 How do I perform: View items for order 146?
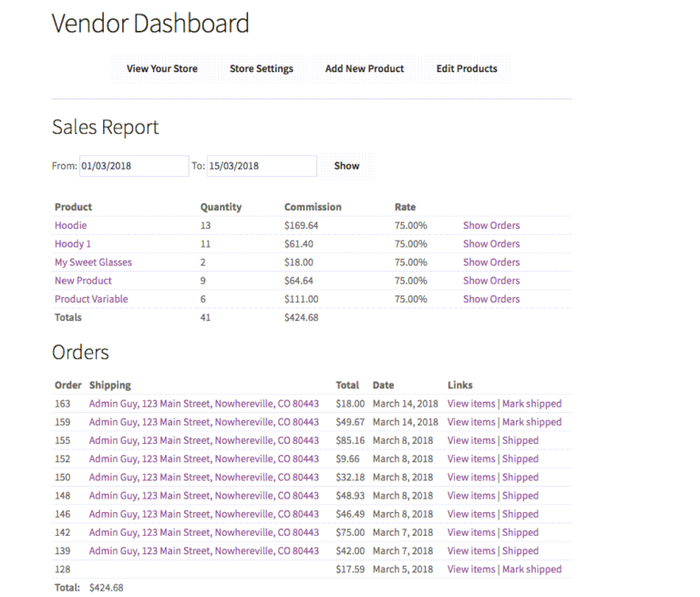point(471,514)
